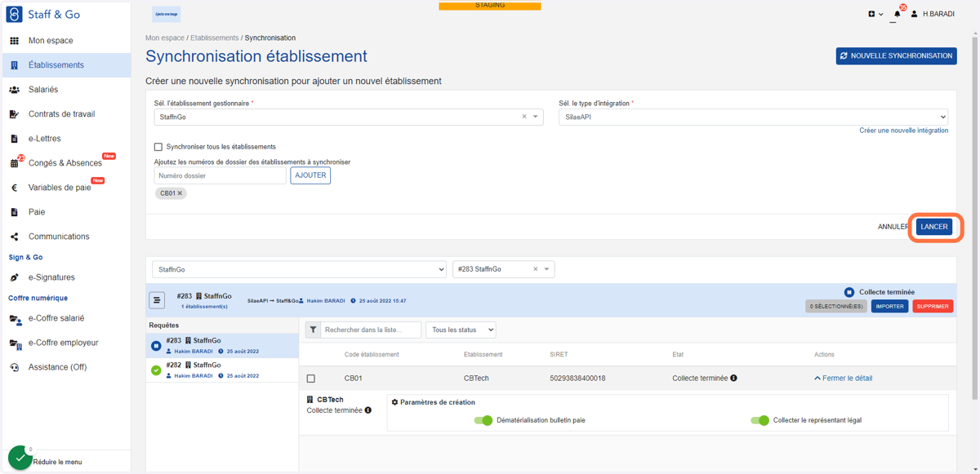Click the red SUPPRIMER button
The height and width of the screenshot is (474, 980).
tap(933, 306)
